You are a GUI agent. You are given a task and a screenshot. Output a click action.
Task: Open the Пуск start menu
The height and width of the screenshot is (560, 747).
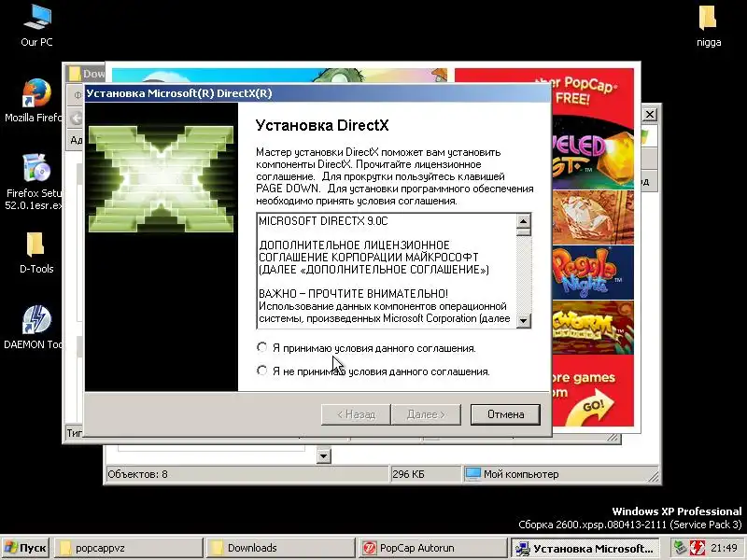coord(26,548)
